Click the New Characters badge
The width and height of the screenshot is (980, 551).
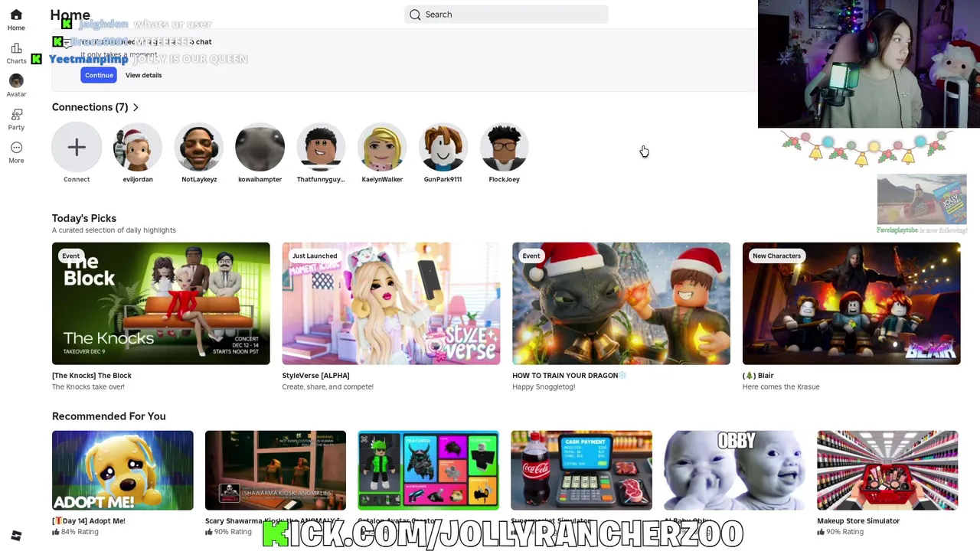776,256
